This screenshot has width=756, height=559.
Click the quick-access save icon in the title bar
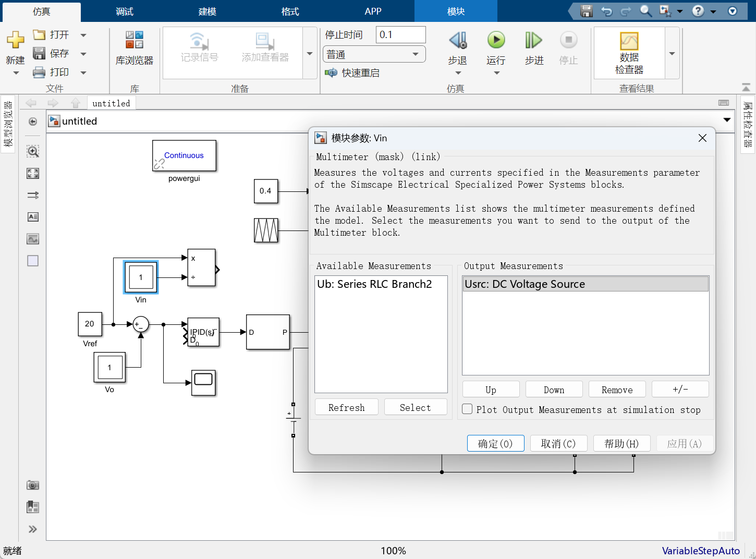click(x=587, y=11)
